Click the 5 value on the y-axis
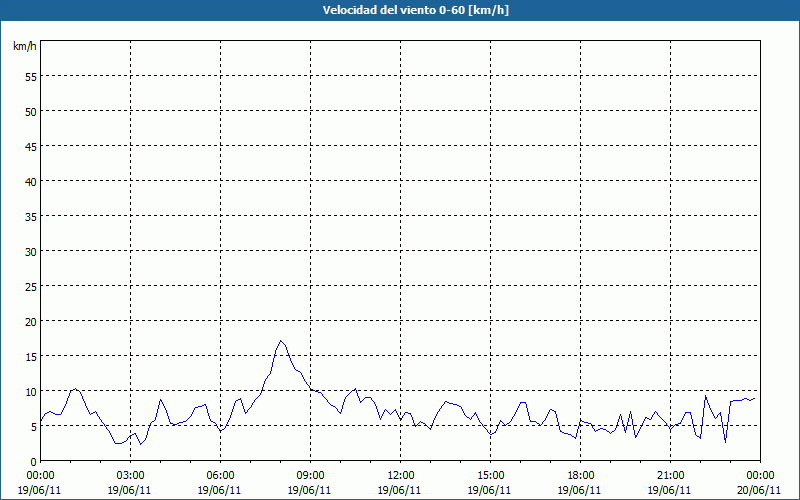The image size is (800, 500). 34,427
